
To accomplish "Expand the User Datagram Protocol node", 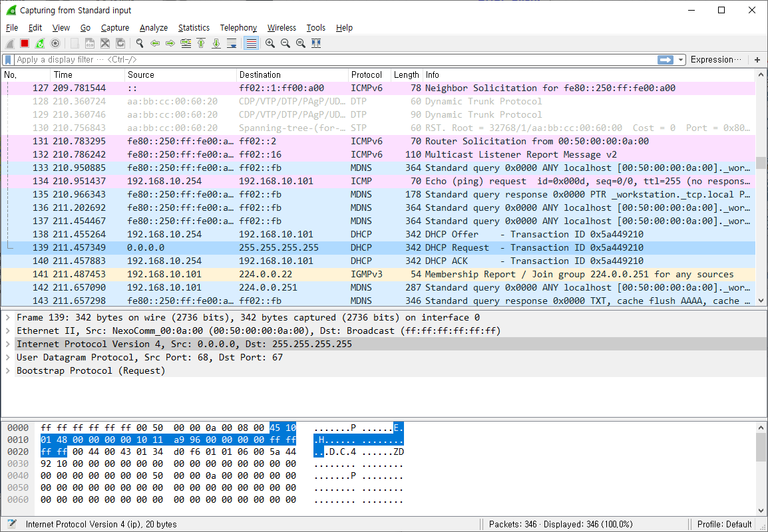I will [x=8, y=357].
